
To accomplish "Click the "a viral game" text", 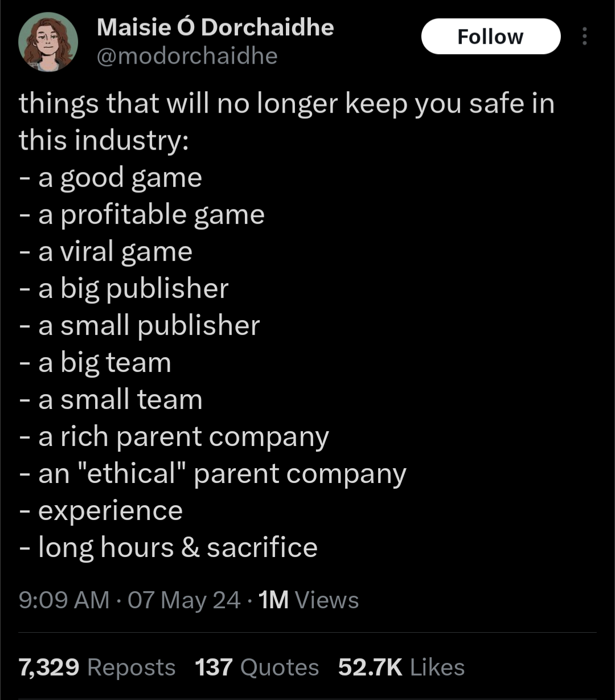I will coord(115,252).
